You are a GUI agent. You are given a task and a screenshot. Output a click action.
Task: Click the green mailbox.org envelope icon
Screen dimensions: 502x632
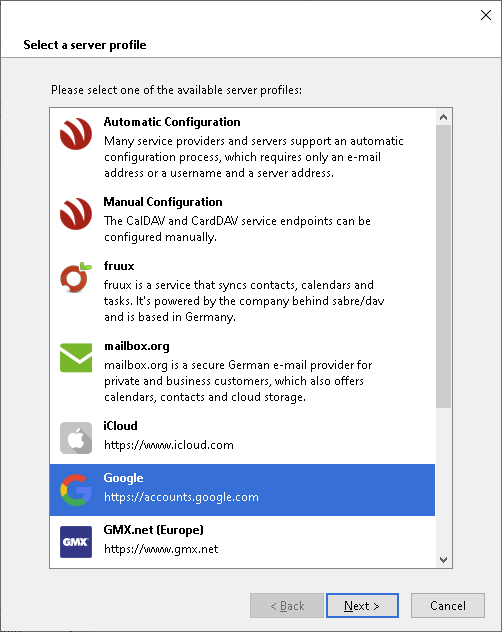[76, 358]
